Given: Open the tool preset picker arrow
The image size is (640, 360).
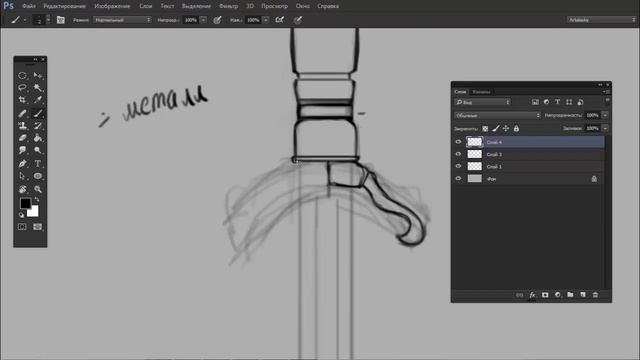Looking at the screenshot, I should click(25, 20).
